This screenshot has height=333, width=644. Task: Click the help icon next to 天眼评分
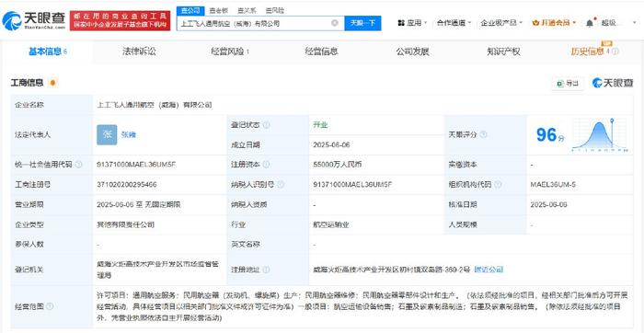[x=483, y=134]
